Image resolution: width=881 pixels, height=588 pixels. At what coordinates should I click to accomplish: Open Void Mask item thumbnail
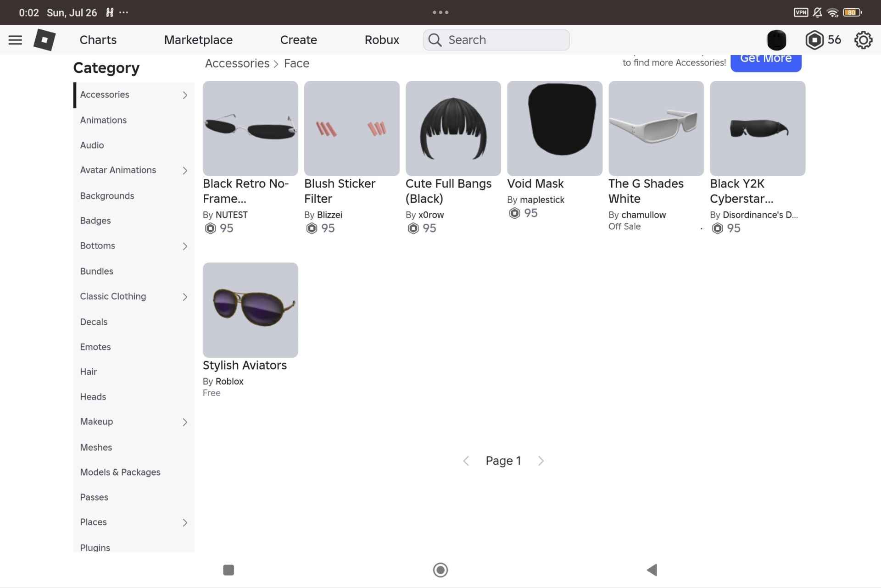554,128
